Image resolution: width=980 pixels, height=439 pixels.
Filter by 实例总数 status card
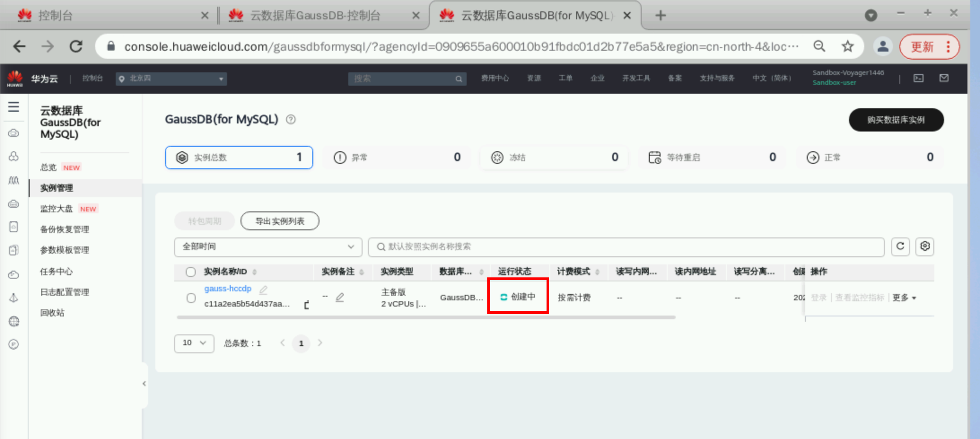239,158
